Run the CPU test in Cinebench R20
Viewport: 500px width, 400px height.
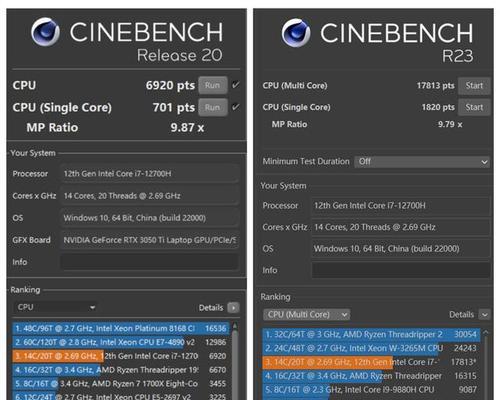pyautogui.click(x=213, y=85)
